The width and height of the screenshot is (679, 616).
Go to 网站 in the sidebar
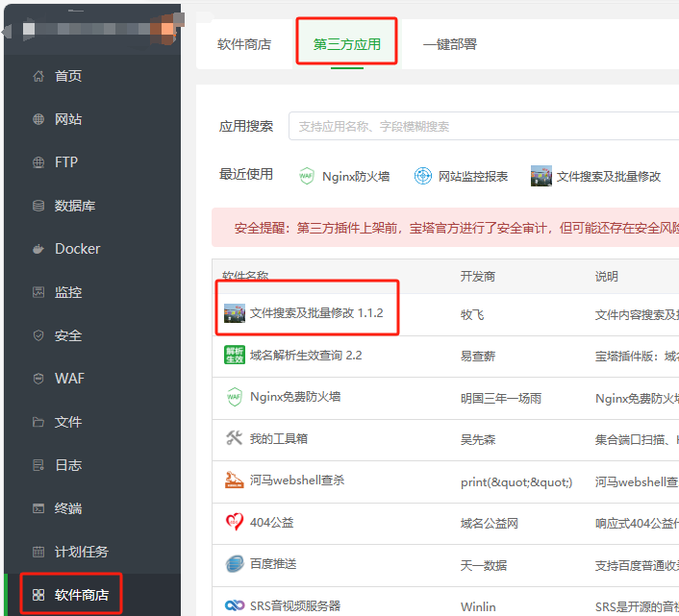[68, 119]
